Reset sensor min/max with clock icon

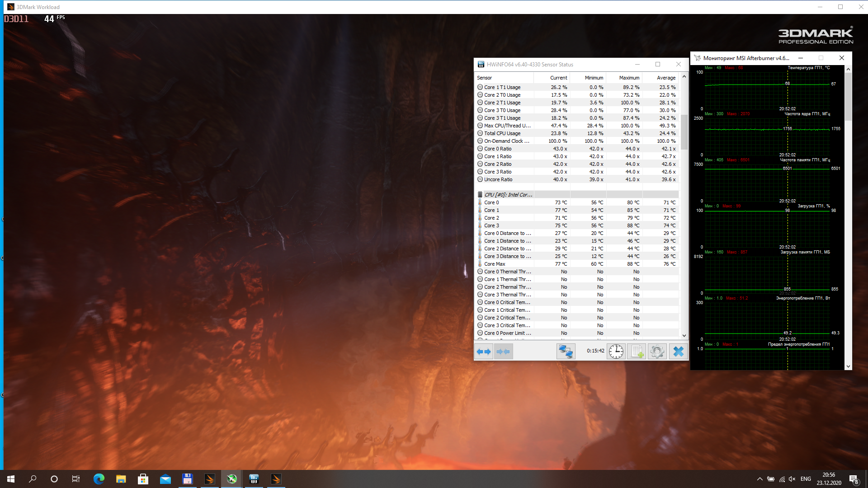tap(616, 351)
